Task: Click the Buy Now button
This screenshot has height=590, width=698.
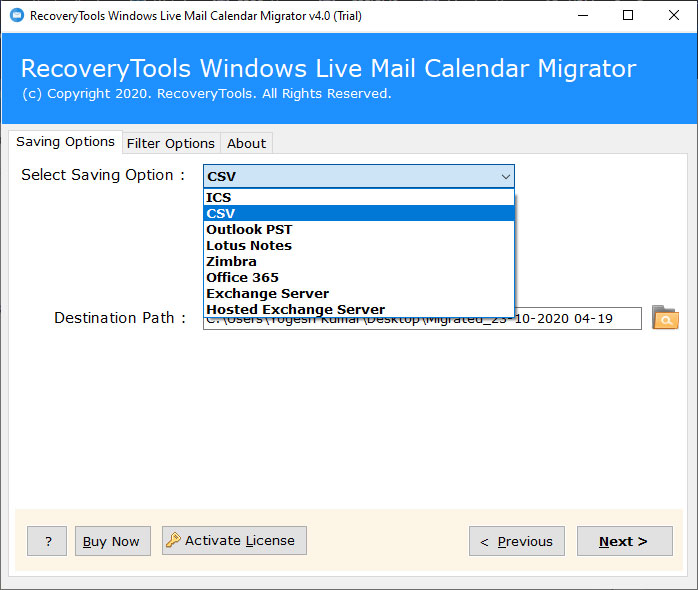Action: [x=113, y=541]
